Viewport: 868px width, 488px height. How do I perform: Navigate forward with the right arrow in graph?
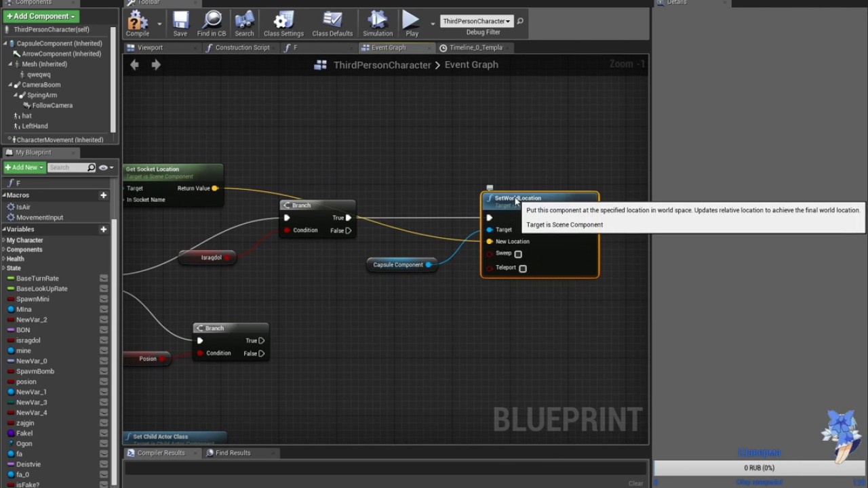coord(156,64)
